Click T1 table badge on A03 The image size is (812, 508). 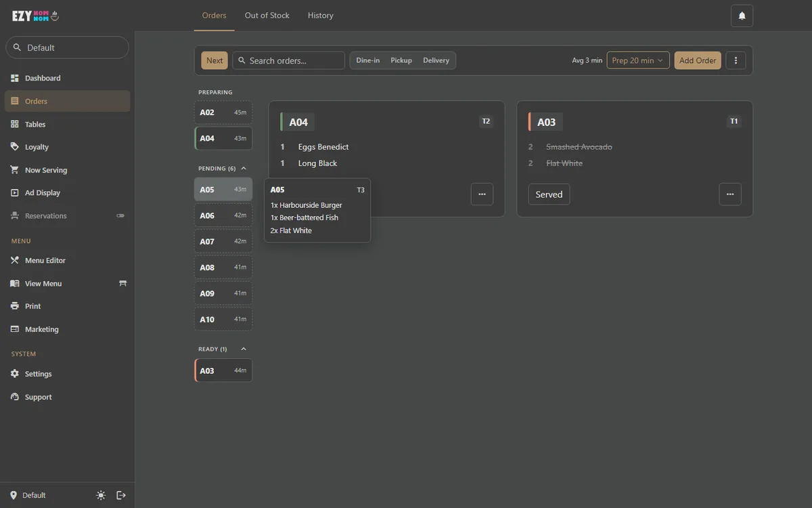pyautogui.click(x=734, y=121)
